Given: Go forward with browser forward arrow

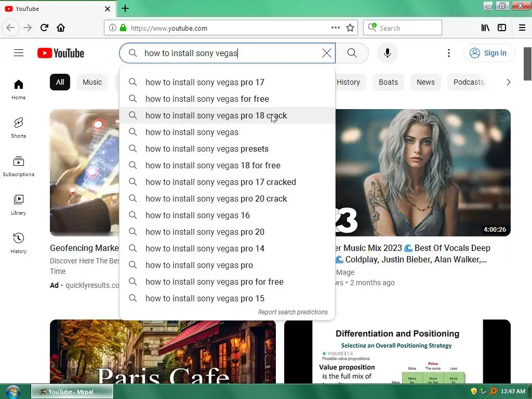Looking at the screenshot, I should point(28,28).
